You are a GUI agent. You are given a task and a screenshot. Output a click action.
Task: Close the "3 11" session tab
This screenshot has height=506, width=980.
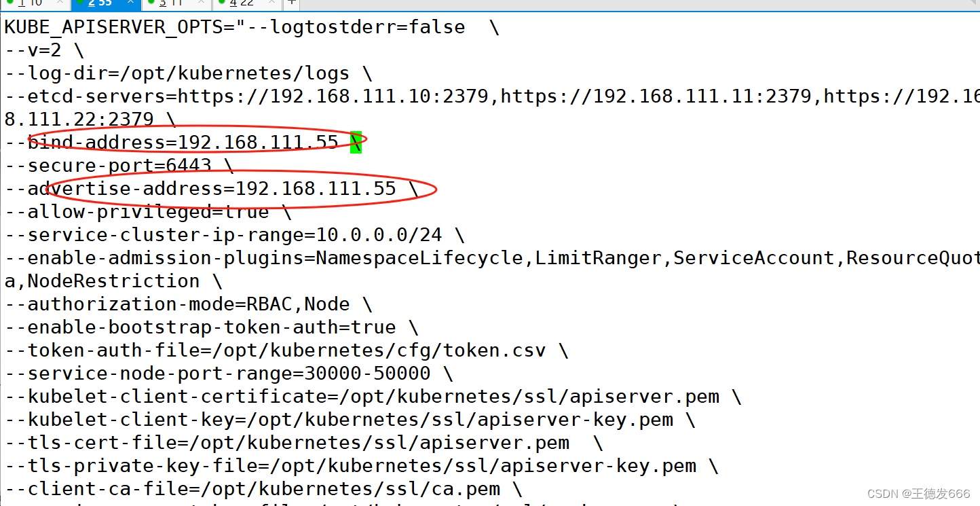[x=201, y=3]
